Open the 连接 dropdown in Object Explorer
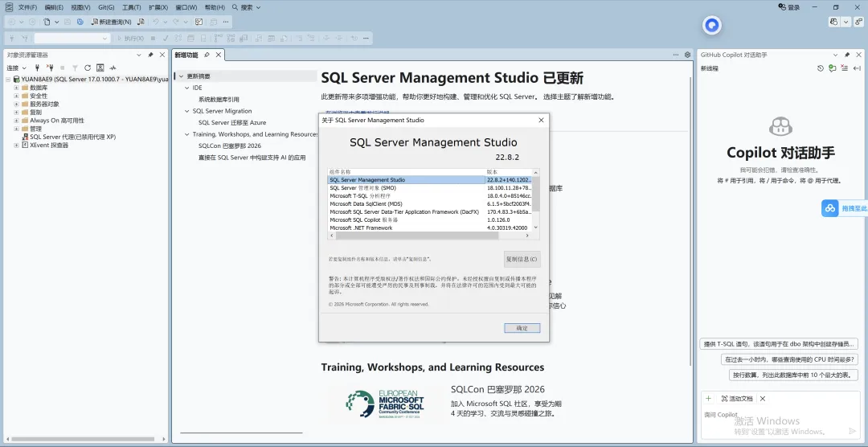868x447 pixels. pyautogui.click(x=16, y=68)
